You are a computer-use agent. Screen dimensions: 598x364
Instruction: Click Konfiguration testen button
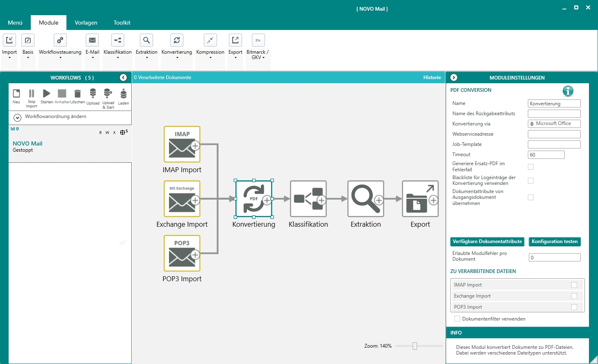click(555, 242)
